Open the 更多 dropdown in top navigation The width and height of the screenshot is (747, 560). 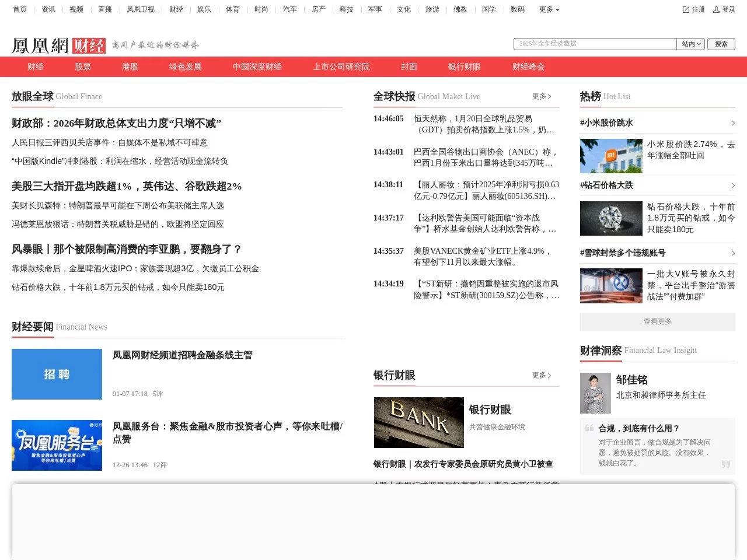tap(548, 9)
